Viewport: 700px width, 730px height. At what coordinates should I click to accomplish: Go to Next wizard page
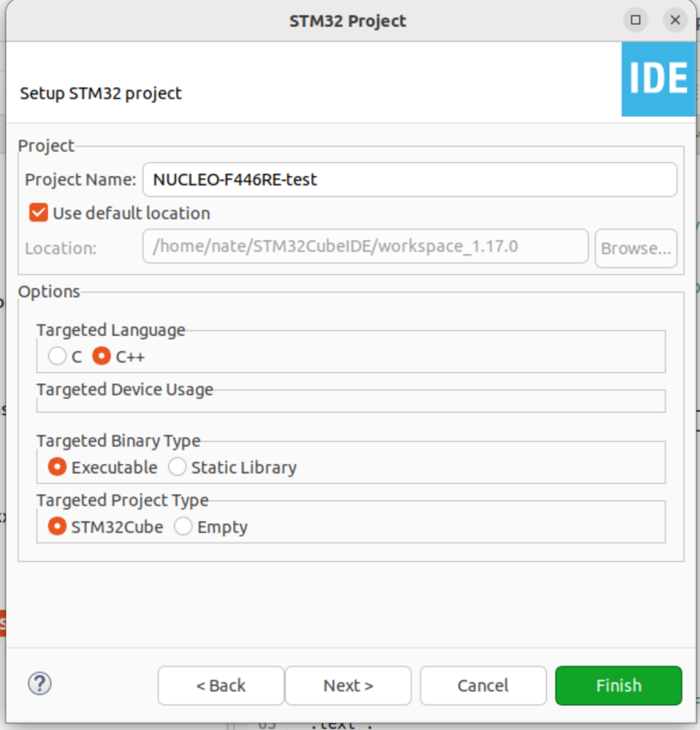pos(348,685)
